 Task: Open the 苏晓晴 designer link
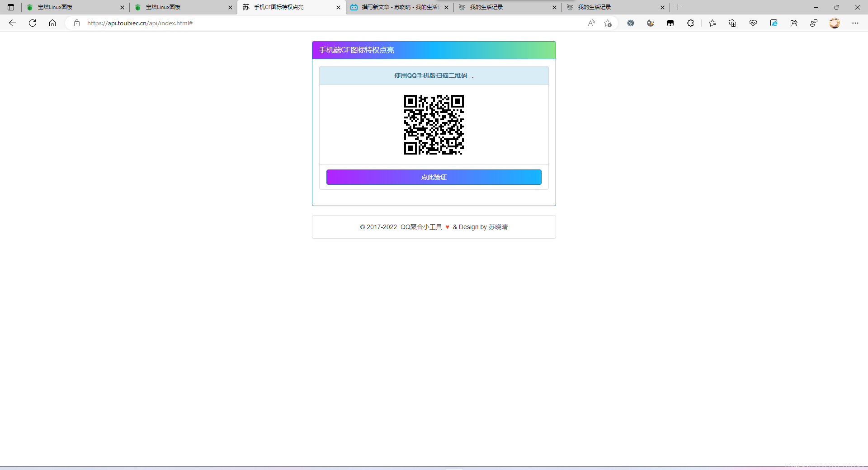tap(498, 227)
